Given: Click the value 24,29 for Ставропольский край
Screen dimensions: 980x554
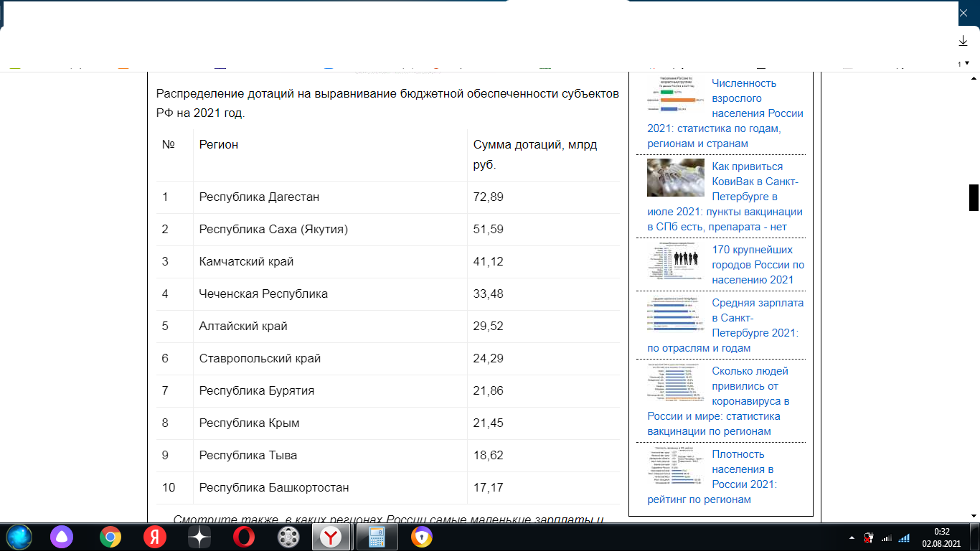Looking at the screenshot, I should [x=489, y=358].
